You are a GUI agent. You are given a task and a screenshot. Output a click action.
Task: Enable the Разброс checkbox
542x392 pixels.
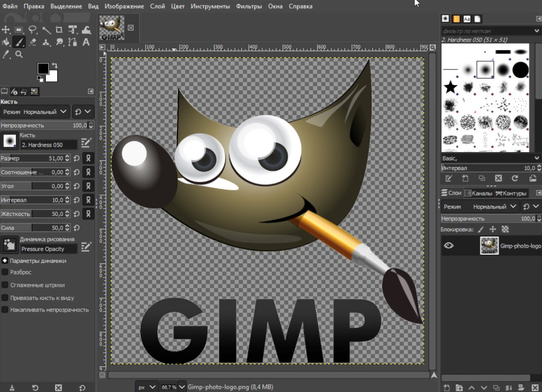5,272
